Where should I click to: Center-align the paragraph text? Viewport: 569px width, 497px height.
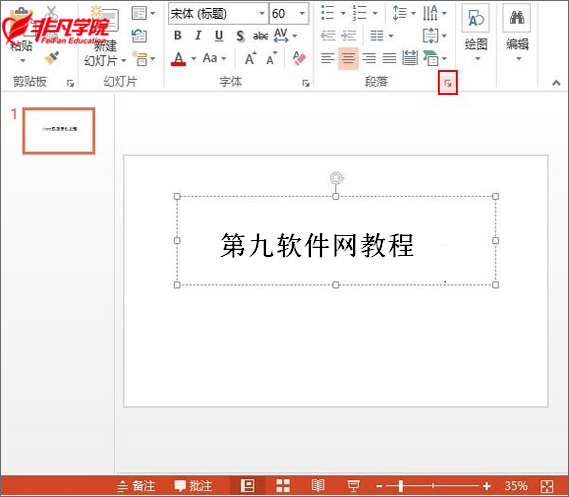pyautogui.click(x=348, y=58)
